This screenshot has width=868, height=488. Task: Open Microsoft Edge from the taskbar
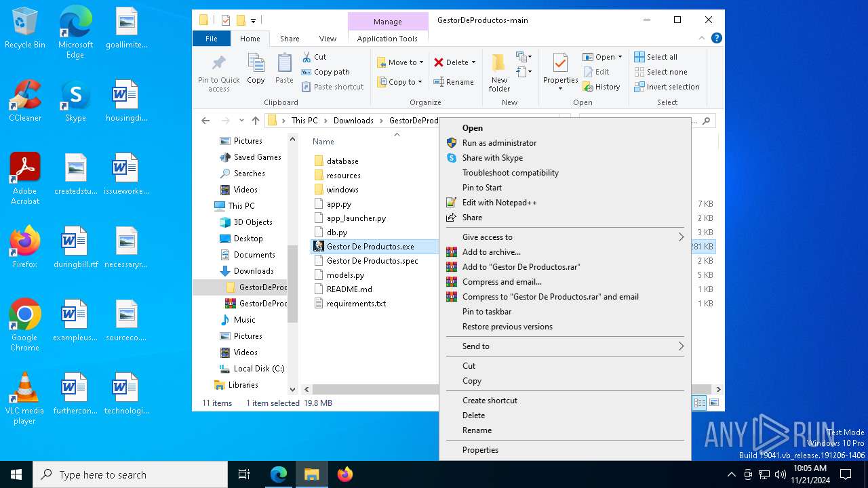point(279,474)
